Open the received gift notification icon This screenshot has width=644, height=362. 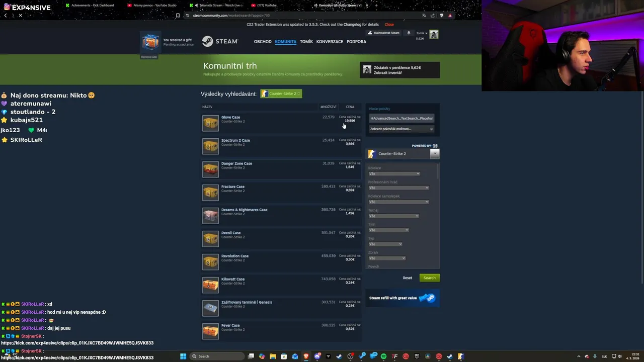point(150,42)
